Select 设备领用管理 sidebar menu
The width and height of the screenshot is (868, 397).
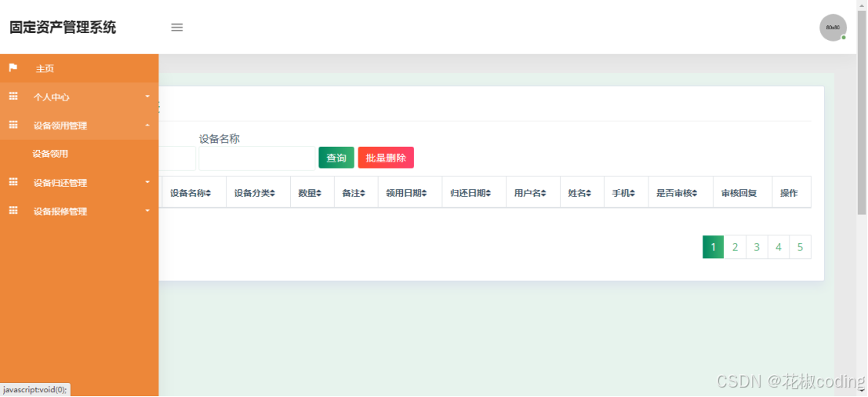point(79,126)
